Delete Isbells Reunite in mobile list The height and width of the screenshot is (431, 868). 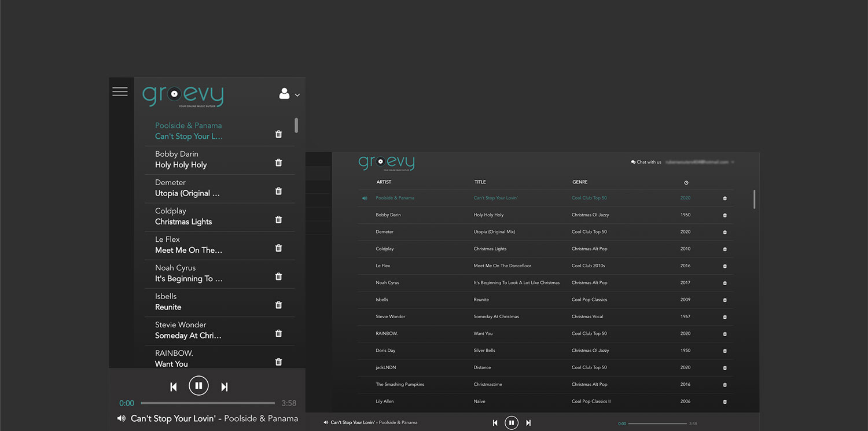click(x=278, y=305)
